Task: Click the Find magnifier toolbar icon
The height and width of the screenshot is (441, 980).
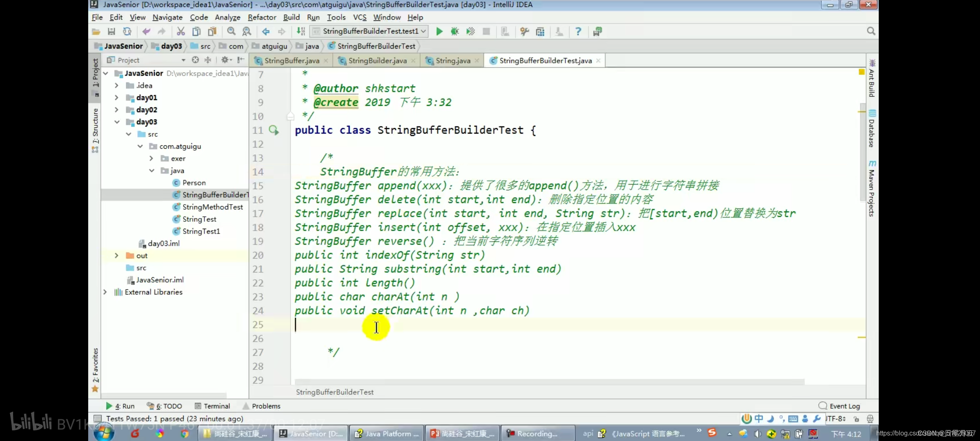Action: click(x=231, y=31)
